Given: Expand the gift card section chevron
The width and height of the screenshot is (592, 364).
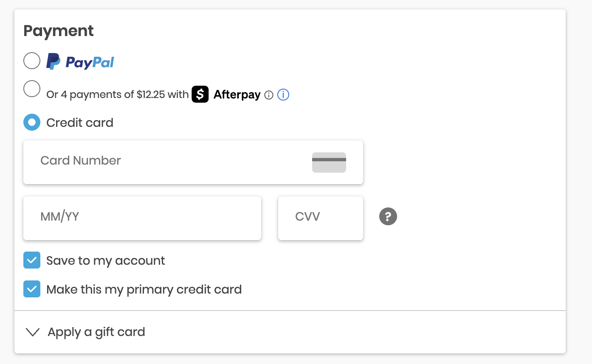Looking at the screenshot, I should (x=33, y=332).
